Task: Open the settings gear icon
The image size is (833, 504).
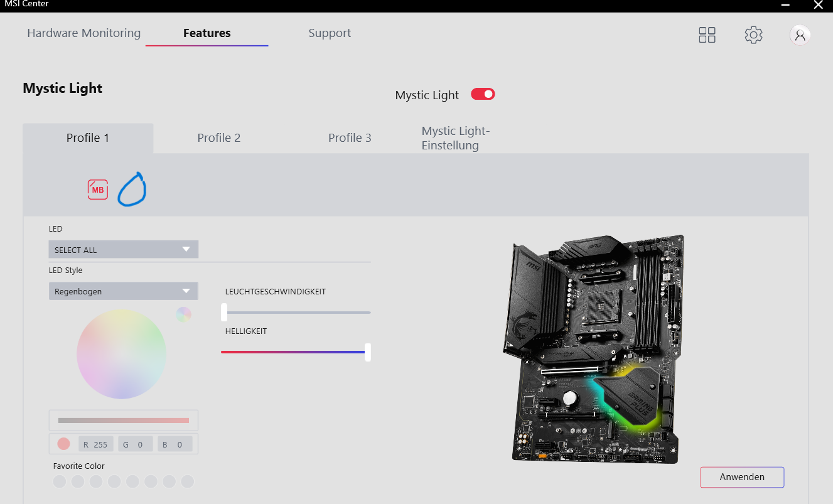Action: click(753, 35)
